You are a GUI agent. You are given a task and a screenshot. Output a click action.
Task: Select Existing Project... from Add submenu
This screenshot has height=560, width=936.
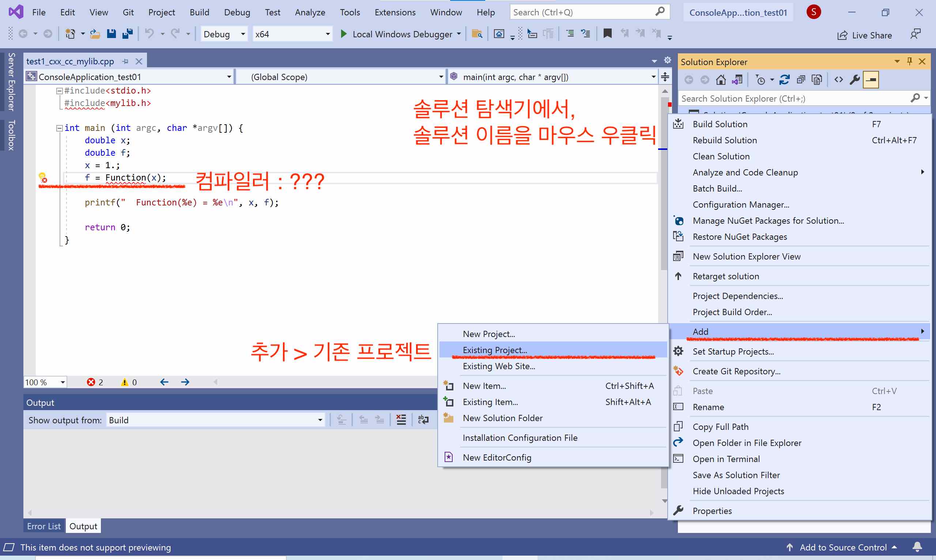[x=553, y=350]
